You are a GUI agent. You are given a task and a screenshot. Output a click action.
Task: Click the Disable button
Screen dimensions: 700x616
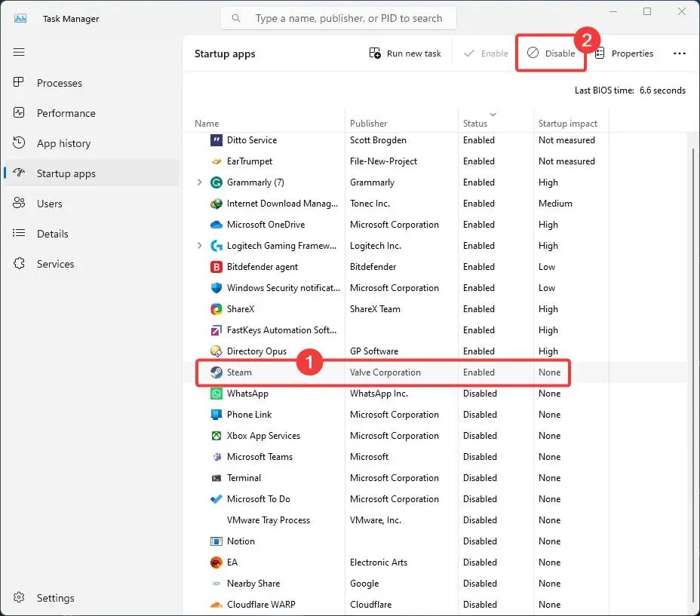point(551,54)
